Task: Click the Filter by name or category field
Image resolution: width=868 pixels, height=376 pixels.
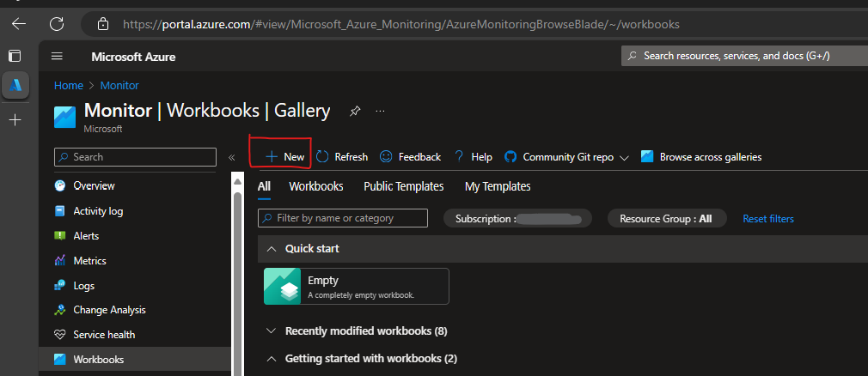Action: (343, 218)
